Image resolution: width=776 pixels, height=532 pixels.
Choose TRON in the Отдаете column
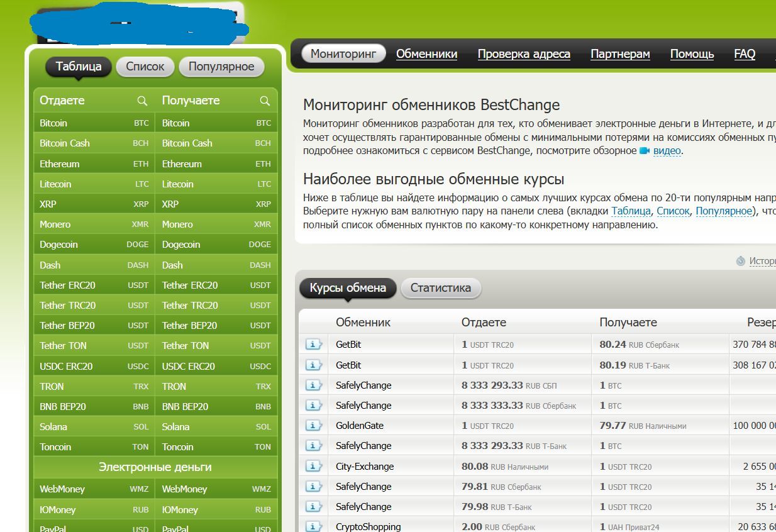pos(94,386)
